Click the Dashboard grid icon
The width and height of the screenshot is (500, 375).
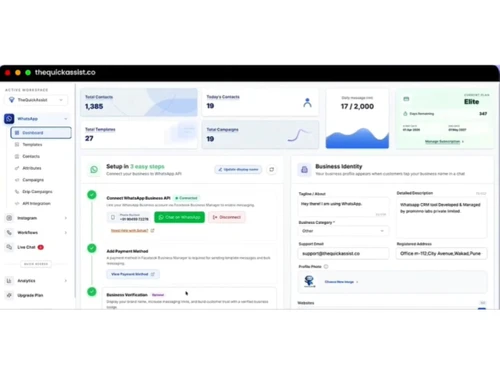17,133
